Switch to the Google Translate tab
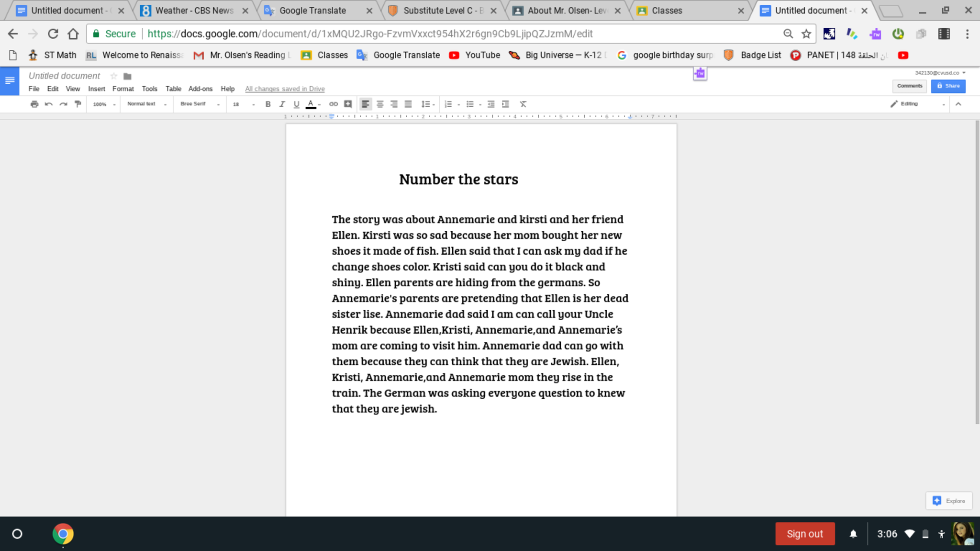 click(312, 11)
